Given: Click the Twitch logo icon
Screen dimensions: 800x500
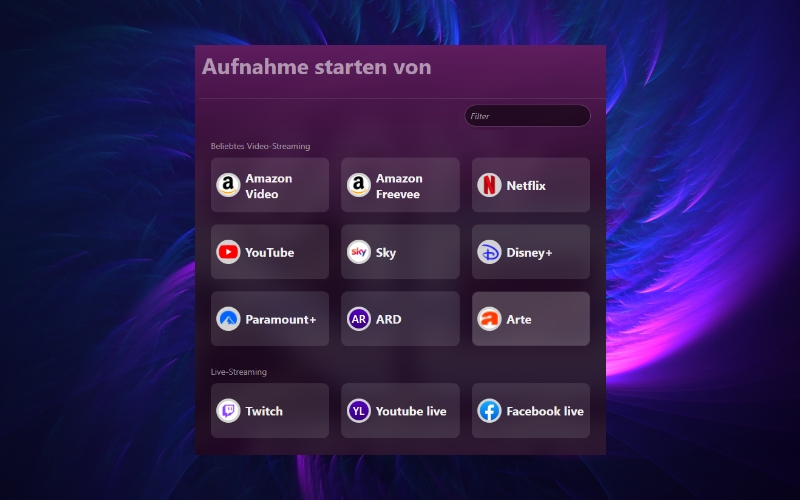Looking at the screenshot, I should [x=228, y=411].
